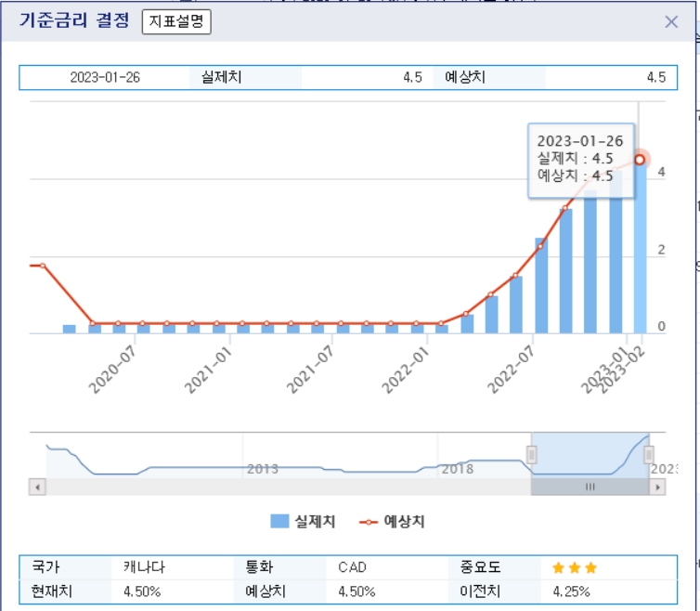Click the 지표설명 button
The image size is (700, 611).
[x=176, y=21]
